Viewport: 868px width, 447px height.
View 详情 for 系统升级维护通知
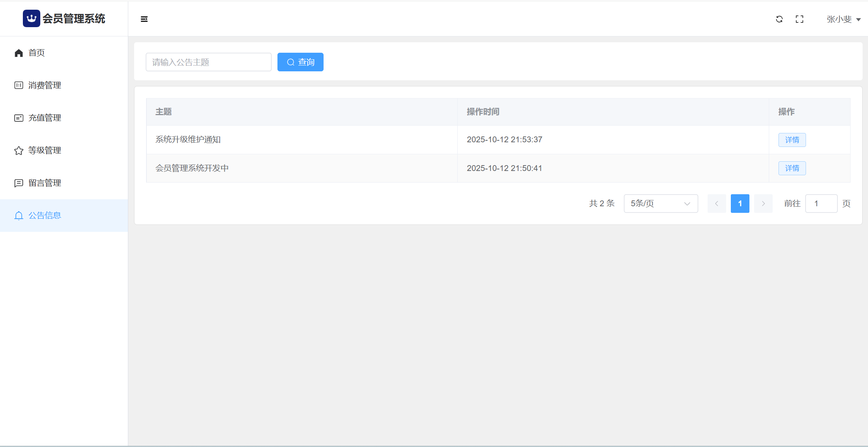point(792,140)
